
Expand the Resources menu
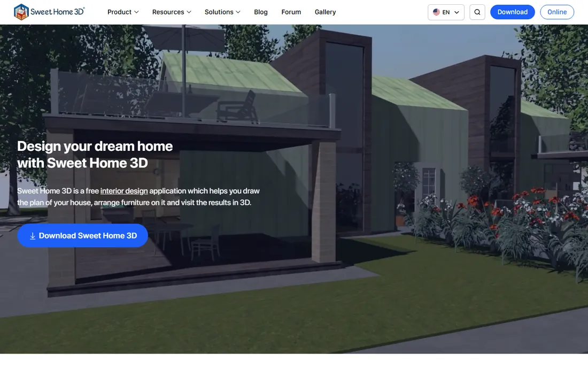pyautogui.click(x=172, y=12)
